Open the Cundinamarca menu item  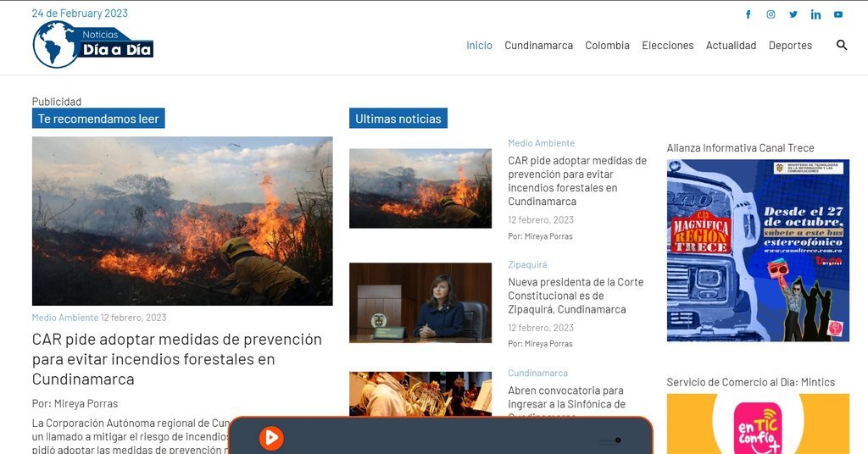pos(538,46)
